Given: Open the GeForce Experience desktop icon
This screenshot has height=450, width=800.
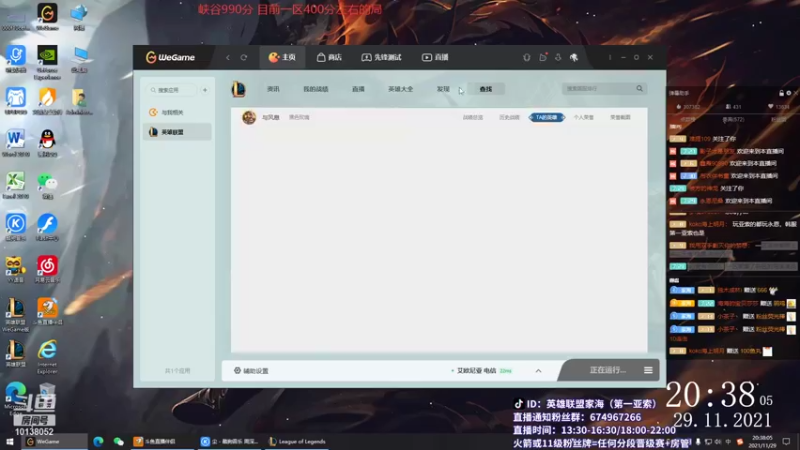Looking at the screenshot, I should 47,62.
